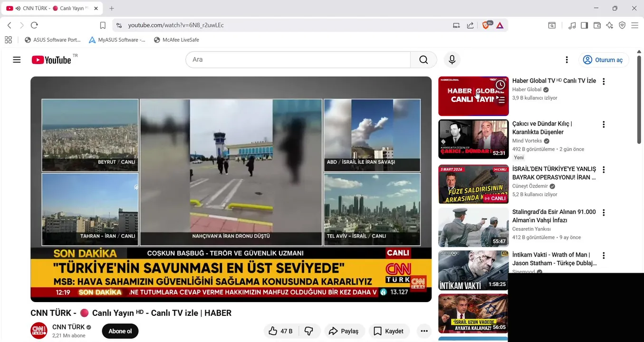Open the bookmarks apps grid icon

[x=8, y=40]
